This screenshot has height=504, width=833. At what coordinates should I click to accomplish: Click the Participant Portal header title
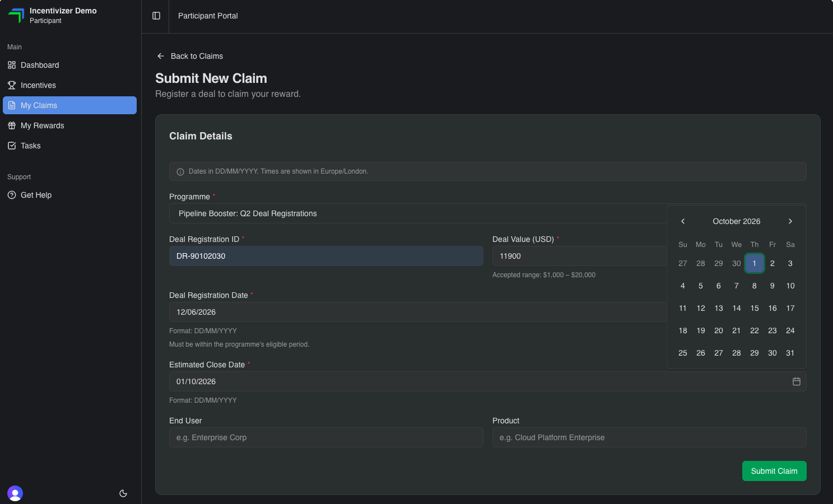pos(208,16)
